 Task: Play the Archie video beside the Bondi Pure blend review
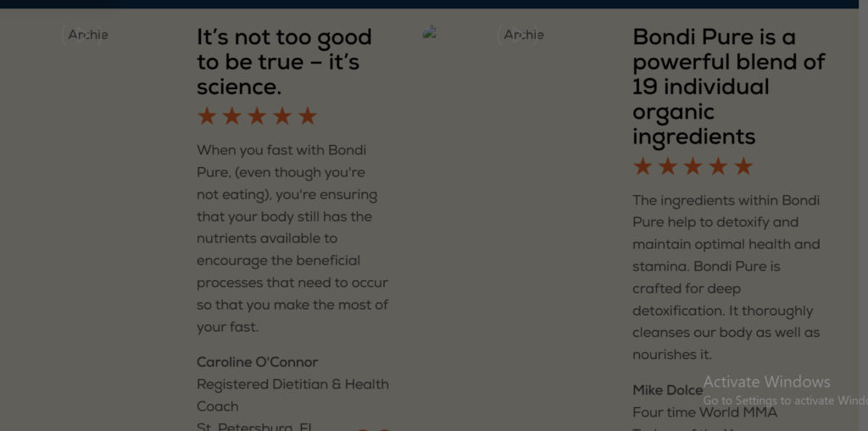[x=524, y=35]
